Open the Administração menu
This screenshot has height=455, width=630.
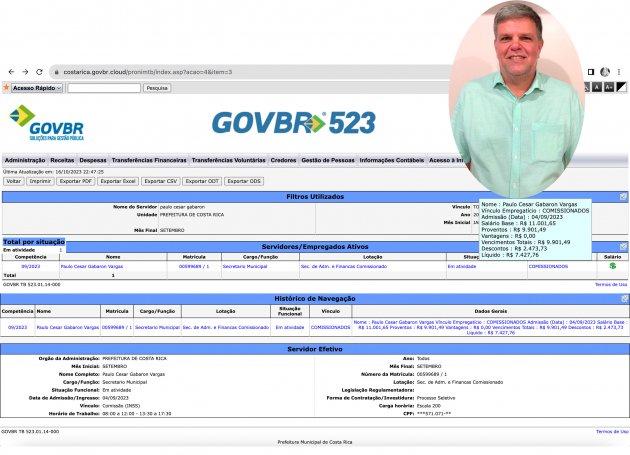[x=25, y=160]
